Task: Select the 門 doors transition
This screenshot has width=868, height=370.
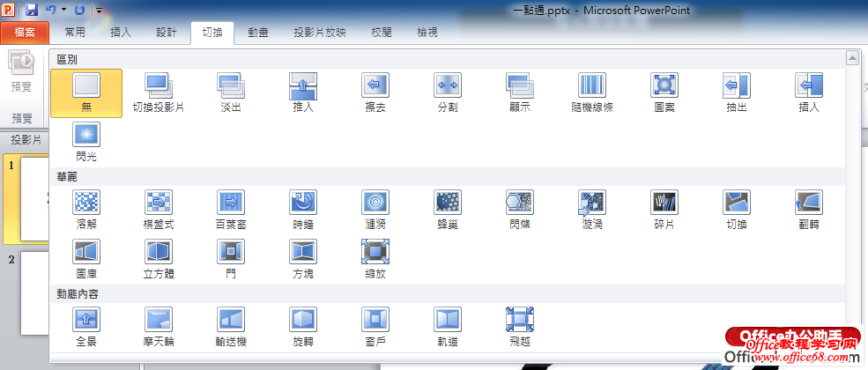Action: pos(231,259)
